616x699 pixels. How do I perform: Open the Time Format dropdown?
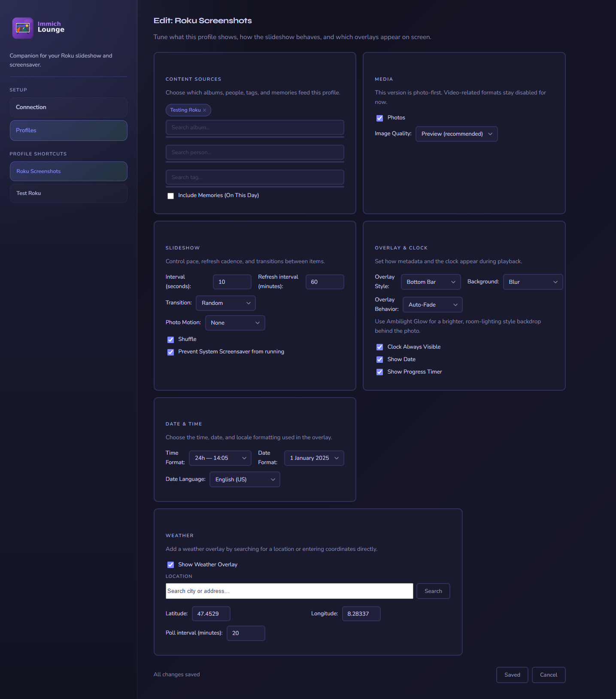point(220,458)
